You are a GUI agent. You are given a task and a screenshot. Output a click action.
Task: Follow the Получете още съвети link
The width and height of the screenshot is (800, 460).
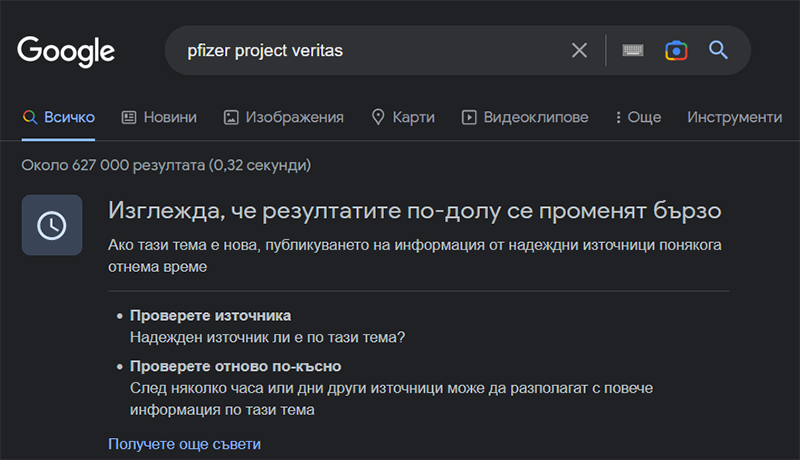click(x=184, y=444)
